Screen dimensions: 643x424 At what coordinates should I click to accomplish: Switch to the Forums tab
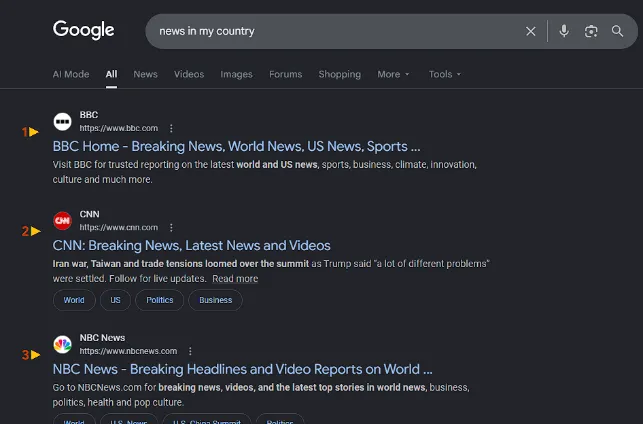(x=286, y=74)
